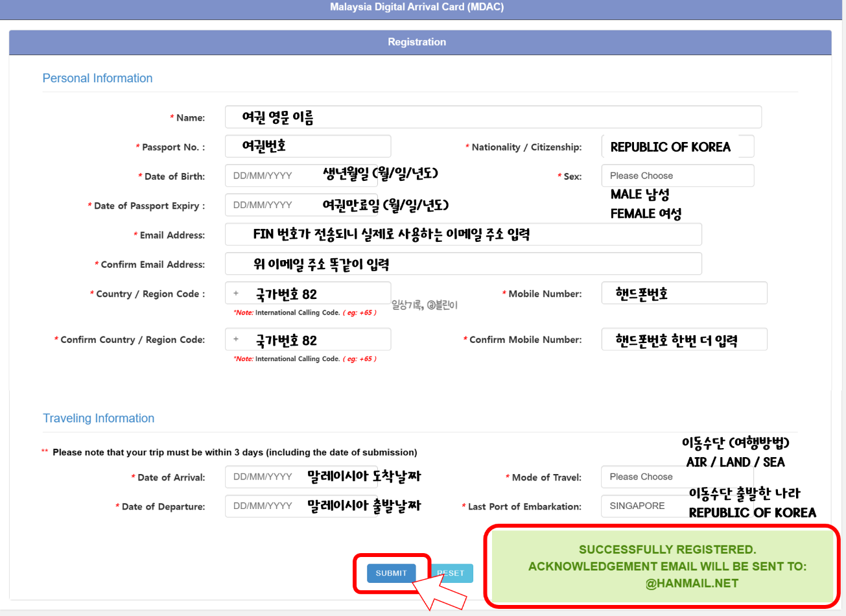Click the Passport No. input field

(307, 147)
